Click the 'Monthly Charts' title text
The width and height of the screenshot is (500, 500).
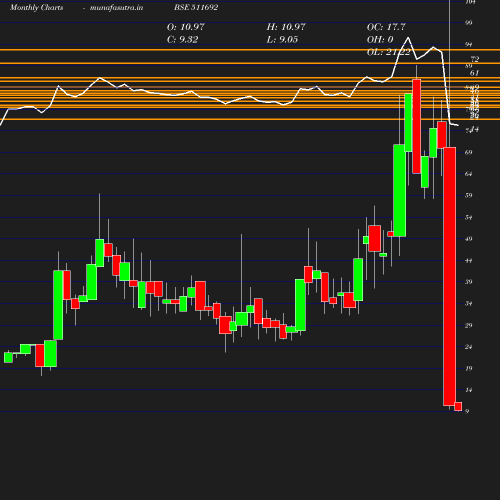pos(36,7)
